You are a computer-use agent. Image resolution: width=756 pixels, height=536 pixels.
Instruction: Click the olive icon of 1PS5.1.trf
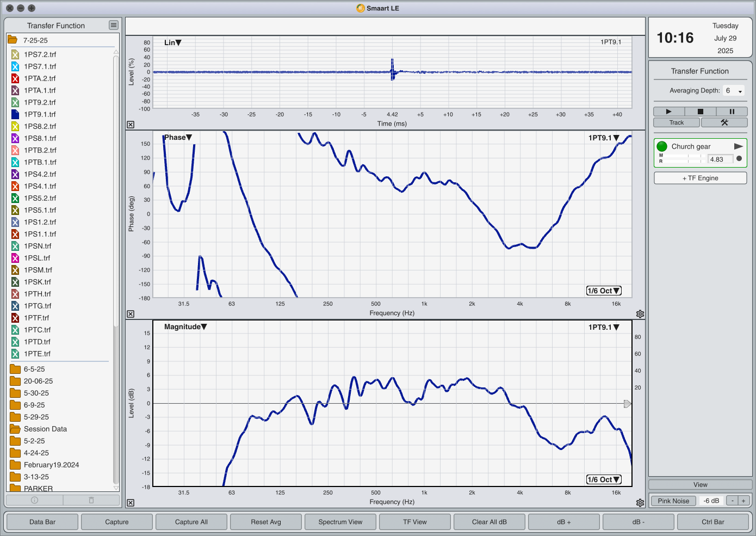[15, 210]
